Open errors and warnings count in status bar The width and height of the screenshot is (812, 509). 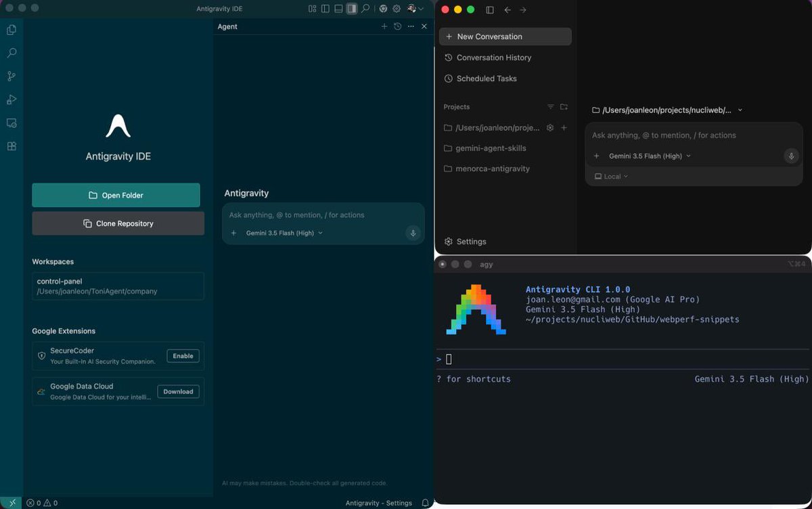[x=42, y=503]
